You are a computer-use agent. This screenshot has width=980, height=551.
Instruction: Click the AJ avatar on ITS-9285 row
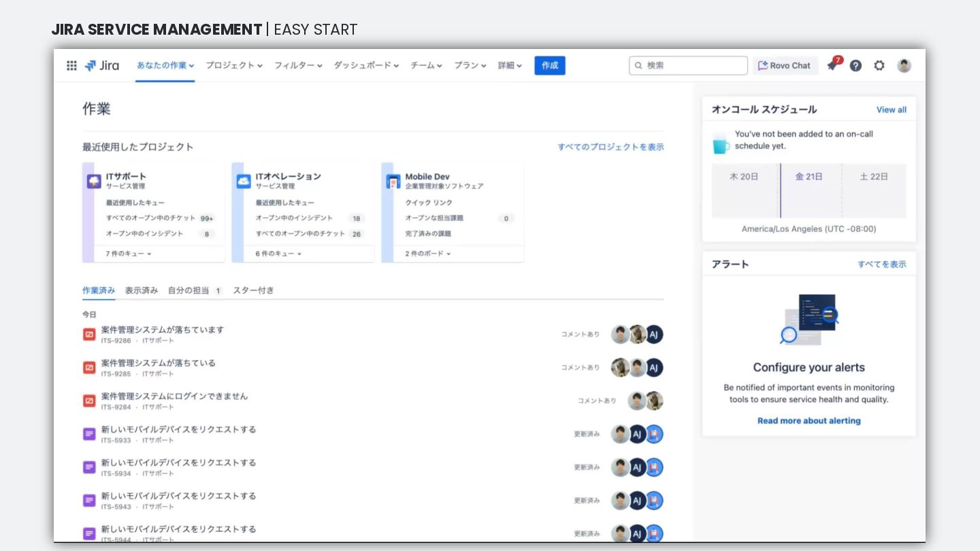point(654,367)
